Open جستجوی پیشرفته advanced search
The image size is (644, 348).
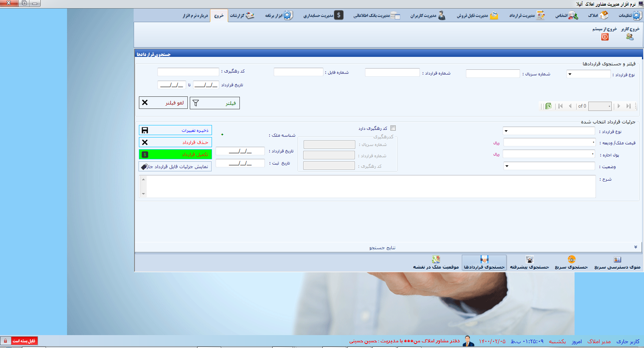coord(530,263)
